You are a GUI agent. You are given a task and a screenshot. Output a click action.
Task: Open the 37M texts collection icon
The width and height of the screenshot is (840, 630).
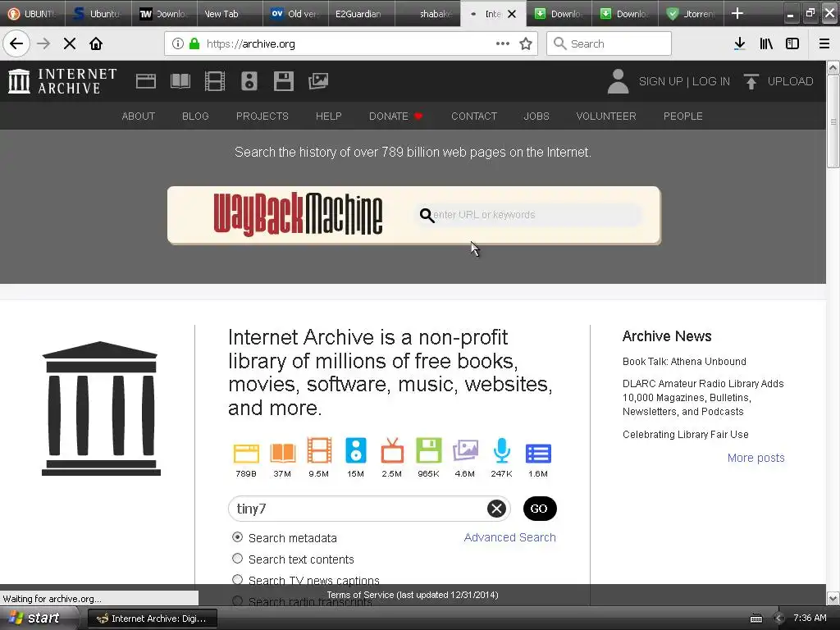click(x=282, y=453)
